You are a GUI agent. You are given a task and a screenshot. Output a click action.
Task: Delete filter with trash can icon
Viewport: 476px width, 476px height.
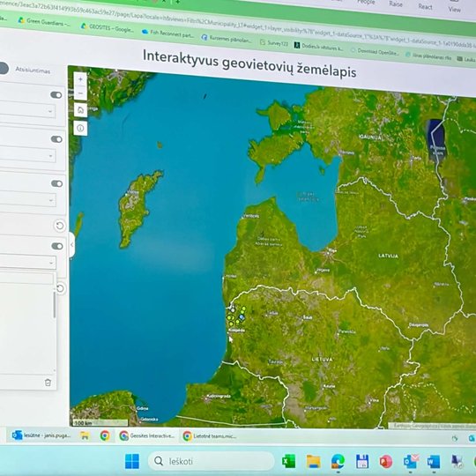[x=48, y=383]
